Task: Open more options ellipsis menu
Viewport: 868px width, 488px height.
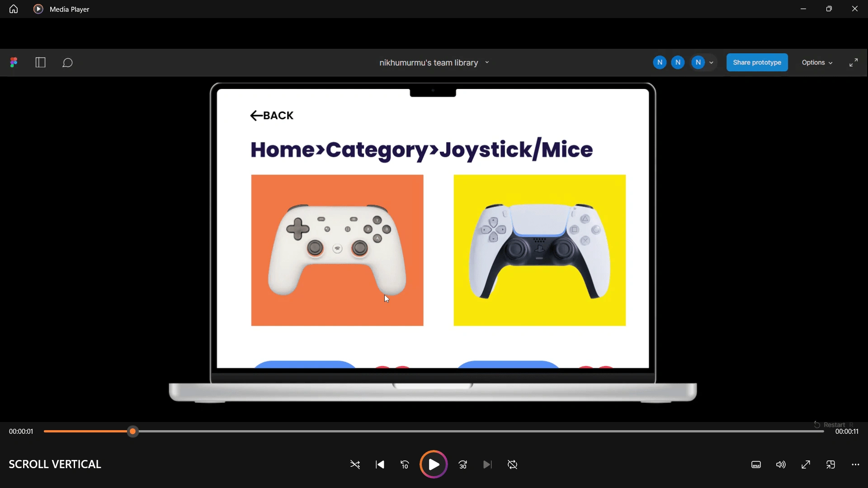Action: click(856, 465)
